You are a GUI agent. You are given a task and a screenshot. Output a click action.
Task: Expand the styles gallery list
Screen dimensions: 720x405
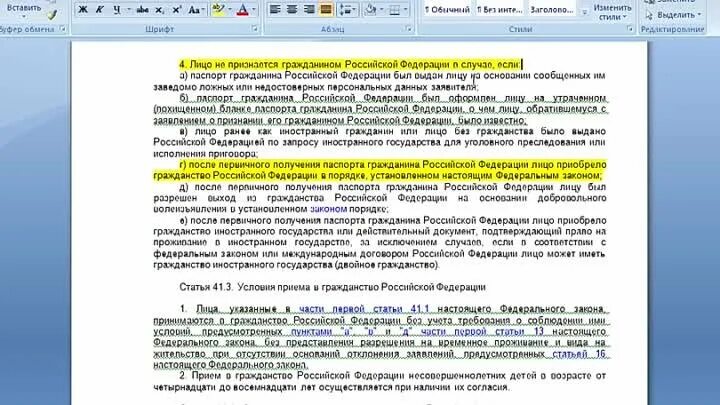tap(585, 12)
